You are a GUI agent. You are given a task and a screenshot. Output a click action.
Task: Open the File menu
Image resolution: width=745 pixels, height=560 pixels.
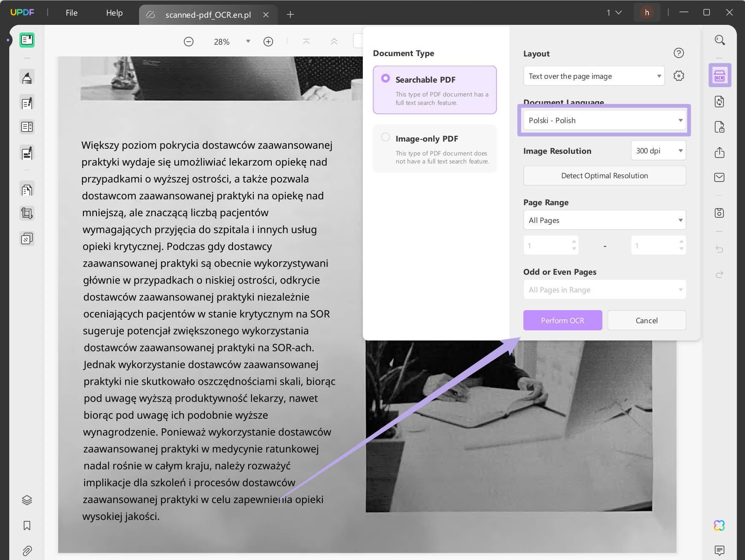pos(71,13)
